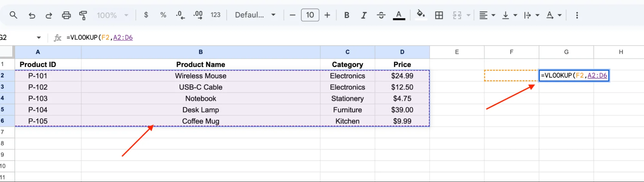
Task: Click the Category header cell
Action: tap(348, 64)
